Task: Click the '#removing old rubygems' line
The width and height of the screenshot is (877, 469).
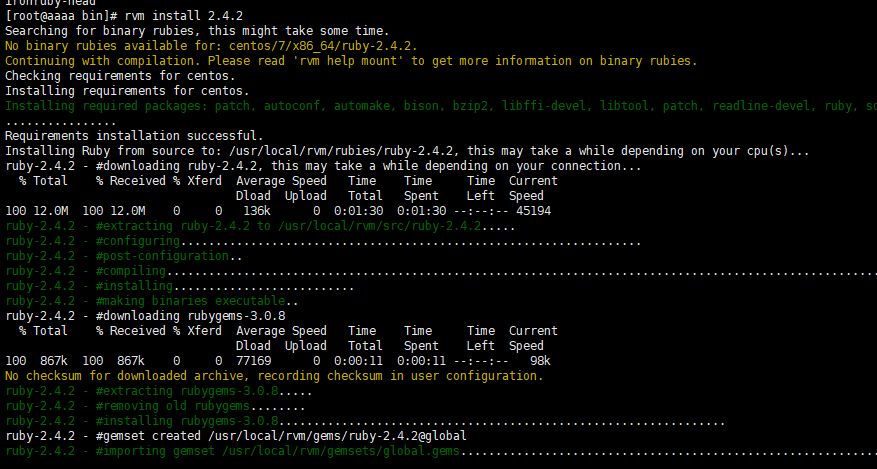Action: tap(155, 406)
